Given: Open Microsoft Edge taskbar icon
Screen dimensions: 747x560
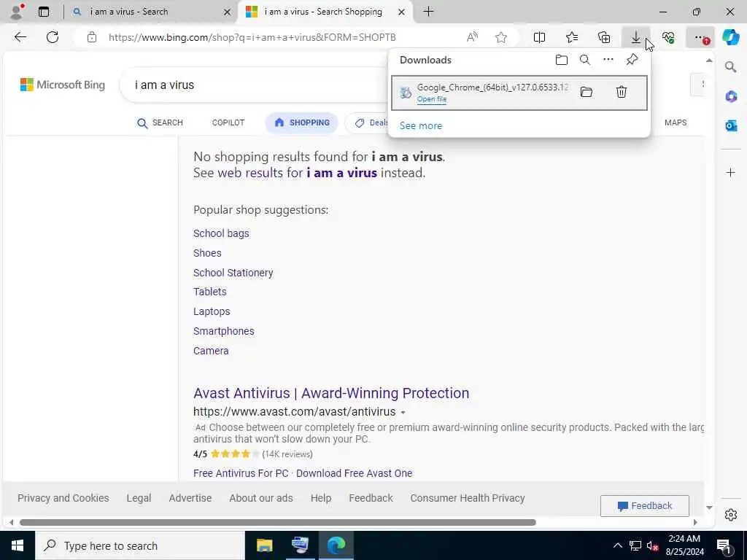Looking at the screenshot, I should (336, 545).
